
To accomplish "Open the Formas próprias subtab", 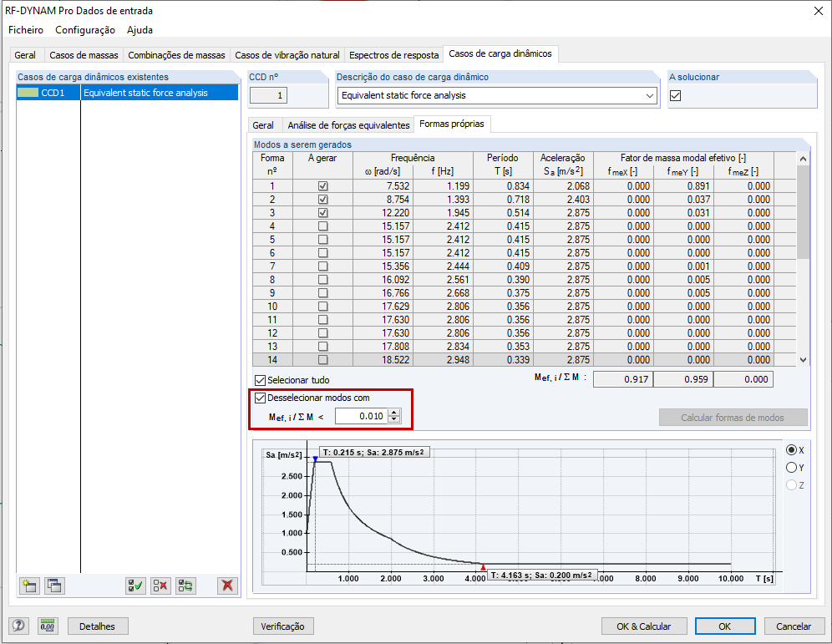I will coord(452,124).
